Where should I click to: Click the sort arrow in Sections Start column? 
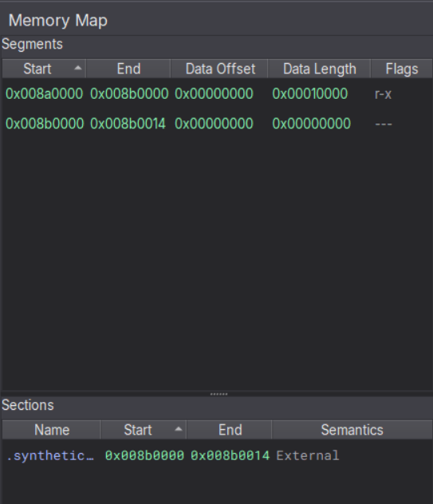[179, 429]
